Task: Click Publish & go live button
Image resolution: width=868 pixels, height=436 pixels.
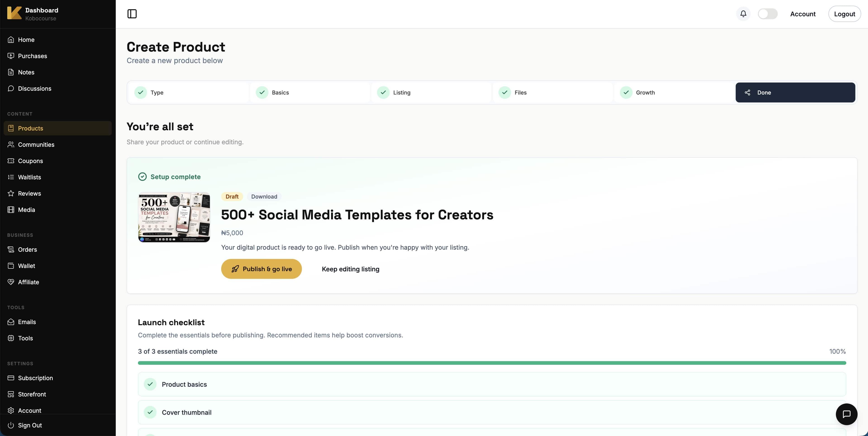Action: click(x=261, y=269)
